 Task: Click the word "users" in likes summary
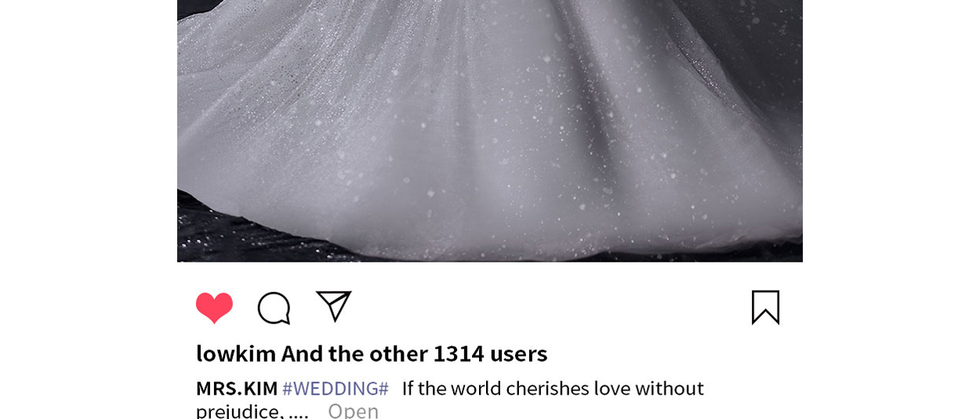(x=519, y=354)
